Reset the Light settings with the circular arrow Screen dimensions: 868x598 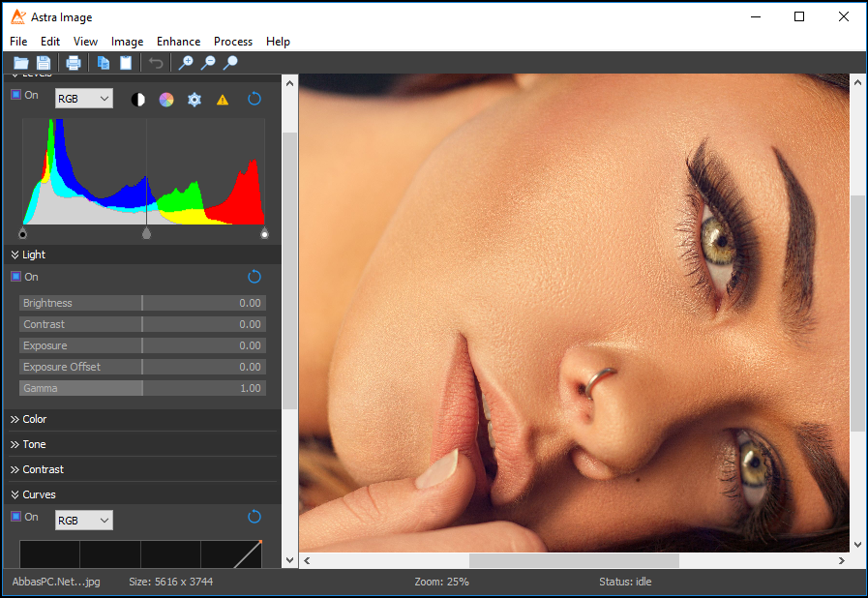click(x=254, y=277)
